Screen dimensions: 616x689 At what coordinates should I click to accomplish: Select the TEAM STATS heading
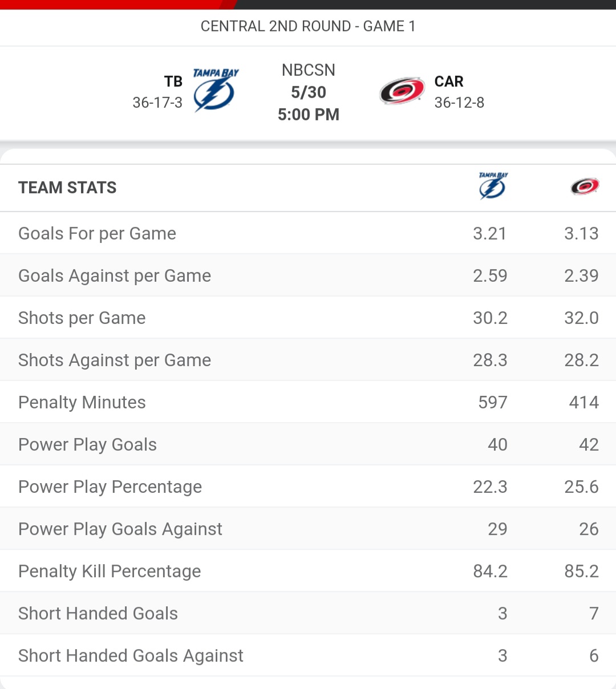[x=67, y=188]
